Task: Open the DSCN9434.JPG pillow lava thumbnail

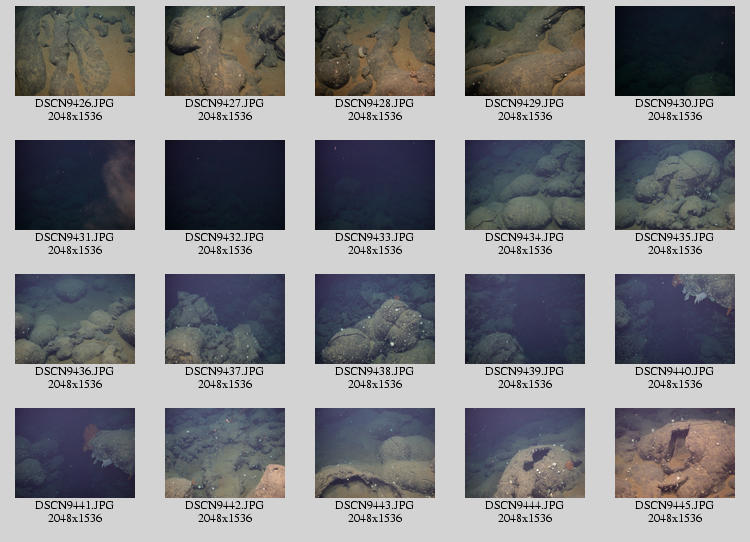Action: click(525, 185)
